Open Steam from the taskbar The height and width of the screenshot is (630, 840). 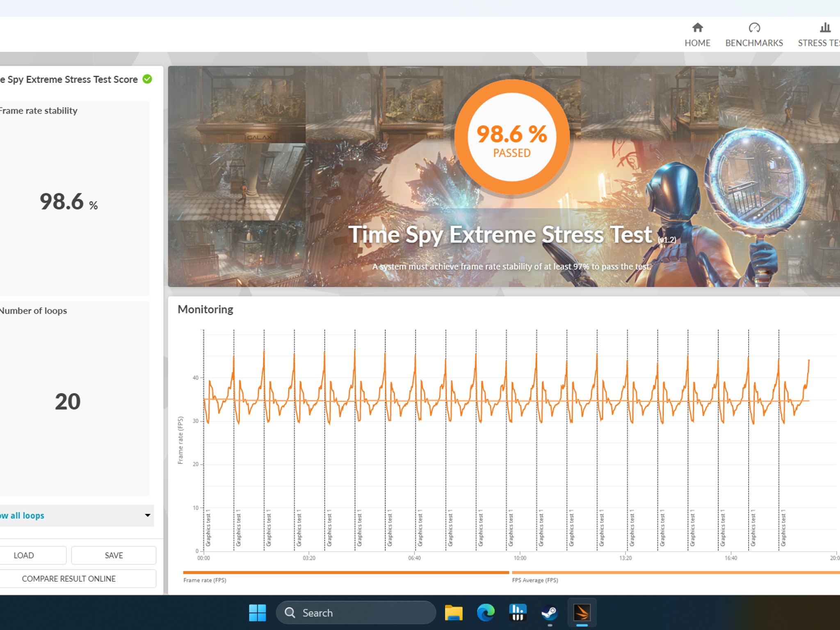(x=550, y=612)
